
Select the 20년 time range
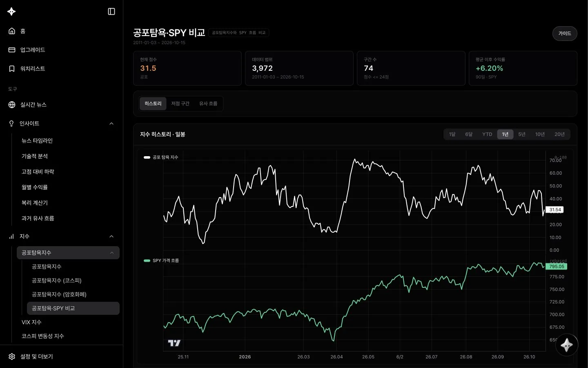point(559,134)
